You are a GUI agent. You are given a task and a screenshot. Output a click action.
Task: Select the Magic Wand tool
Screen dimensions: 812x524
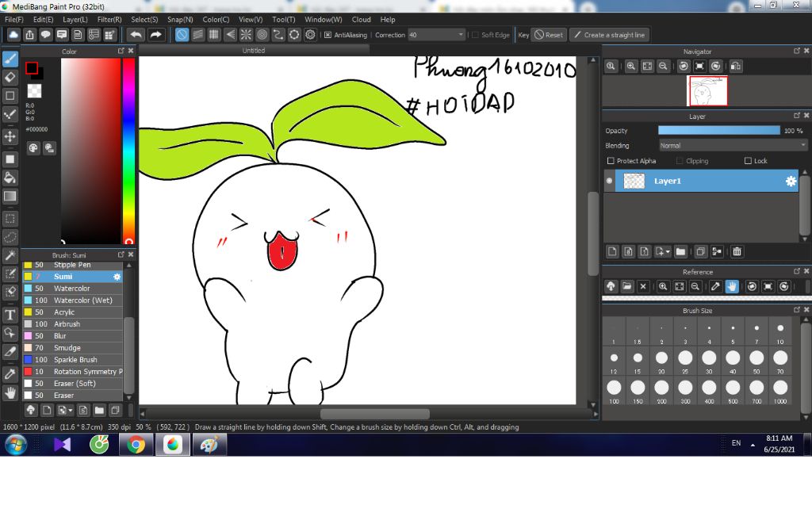(10, 254)
